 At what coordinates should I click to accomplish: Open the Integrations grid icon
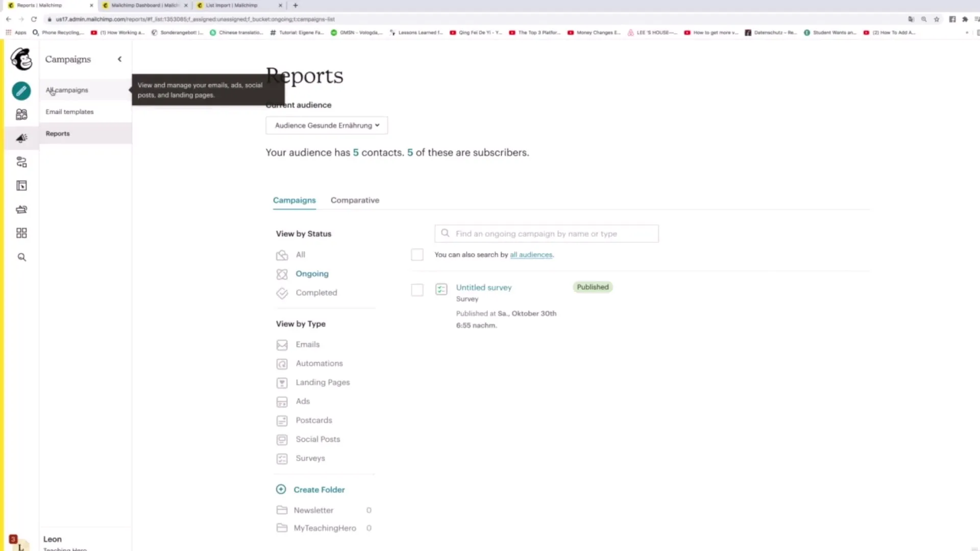[x=21, y=233]
